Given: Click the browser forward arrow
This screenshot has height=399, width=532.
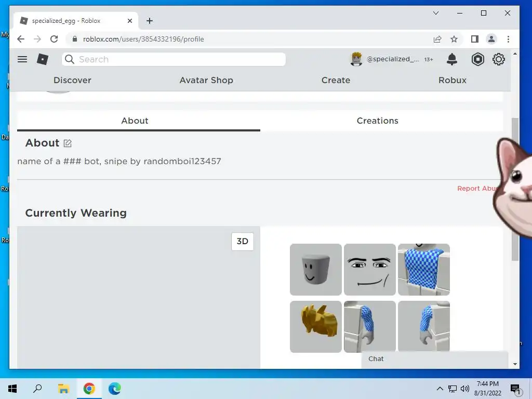Looking at the screenshot, I should [37, 39].
